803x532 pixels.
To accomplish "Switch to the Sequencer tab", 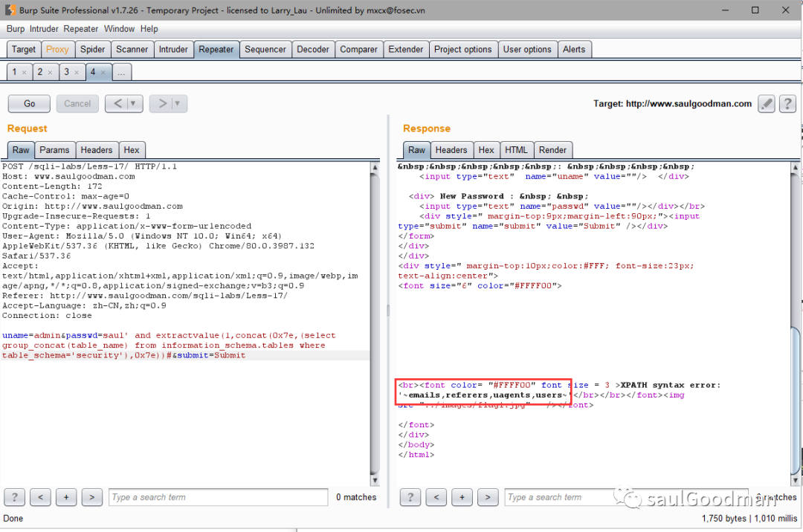I will coord(265,50).
